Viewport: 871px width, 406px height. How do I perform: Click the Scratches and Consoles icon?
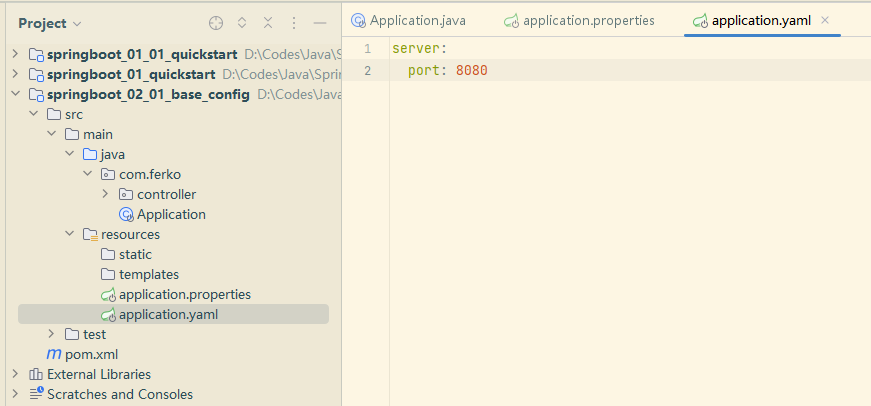[36, 394]
